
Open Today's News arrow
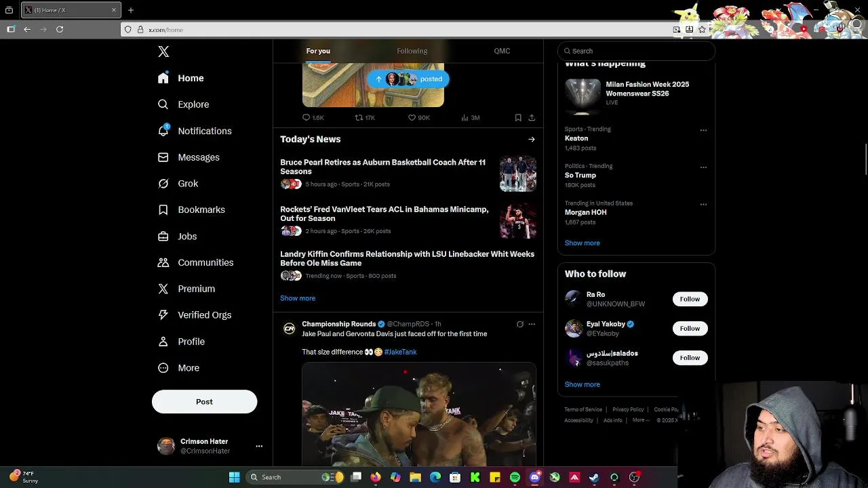pyautogui.click(x=532, y=140)
